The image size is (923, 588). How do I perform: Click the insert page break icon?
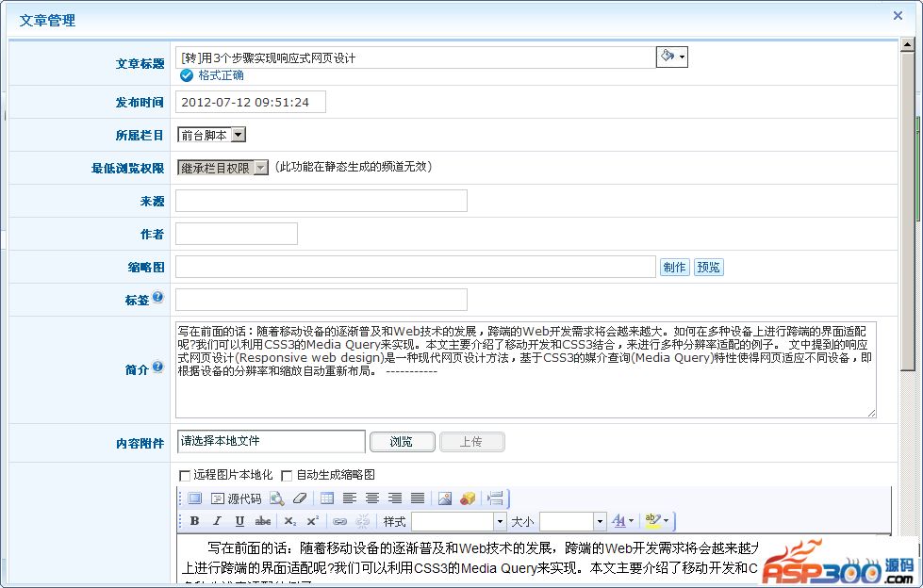click(x=495, y=498)
